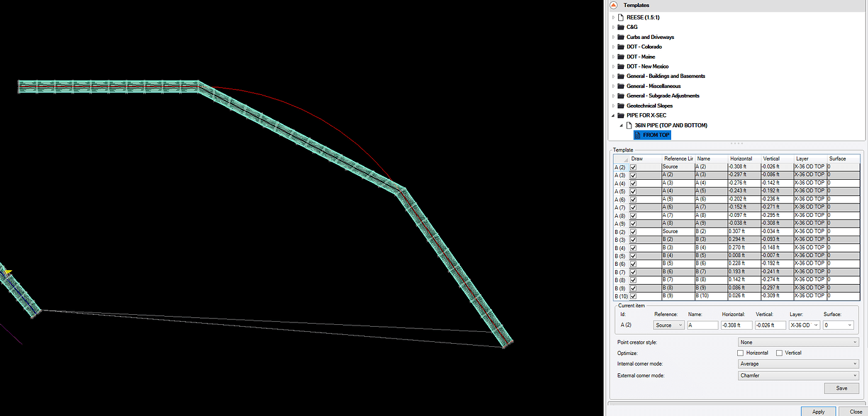Image resolution: width=868 pixels, height=416 pixels.
Task: Click the Reference cell A (6)
Action: (x=677, y=207)
